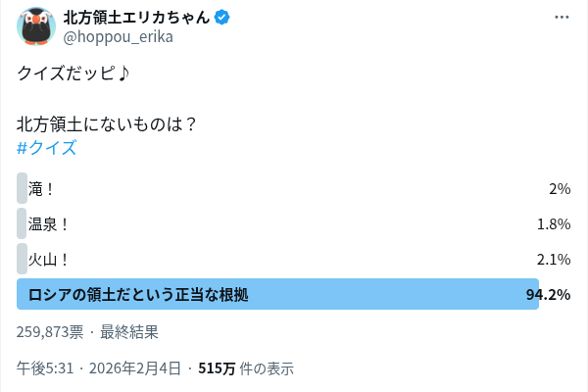Viewport: 588px width, 392px height.
Task: Click the 2.1% result percentage
Action: pyautogui.click(x=554, y=260)
